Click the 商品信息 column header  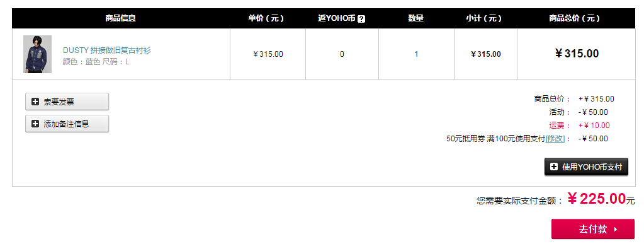pos(120,18)
